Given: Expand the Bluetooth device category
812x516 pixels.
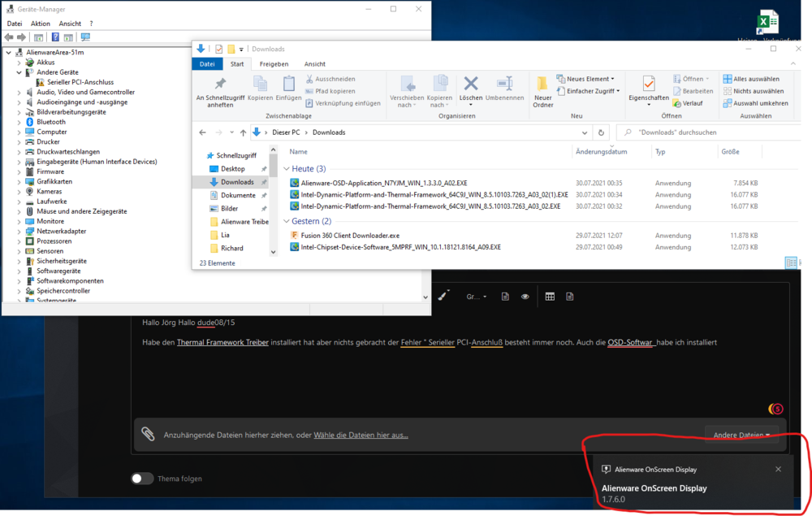Looking at the screenshot, I should point(19,122).
